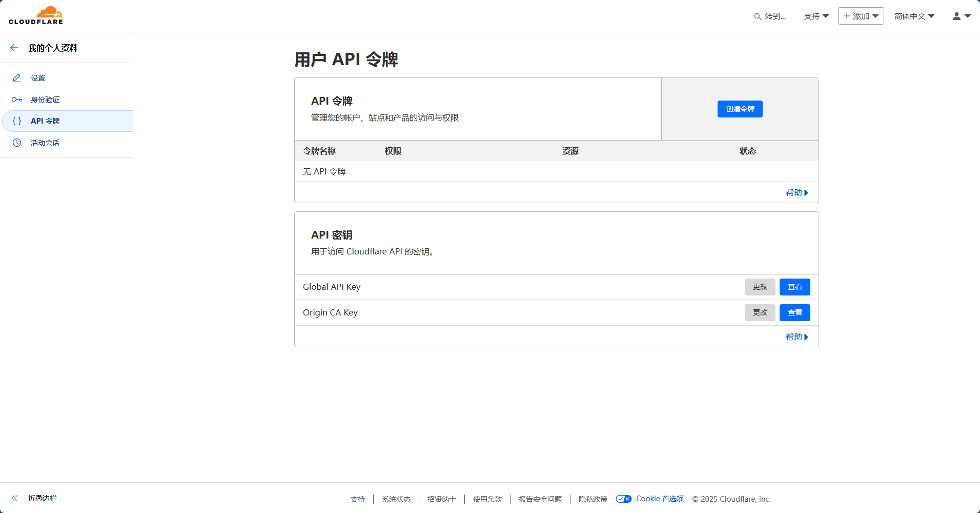Go back using the arrow beside 我的个人资料

tap(14, 48)
